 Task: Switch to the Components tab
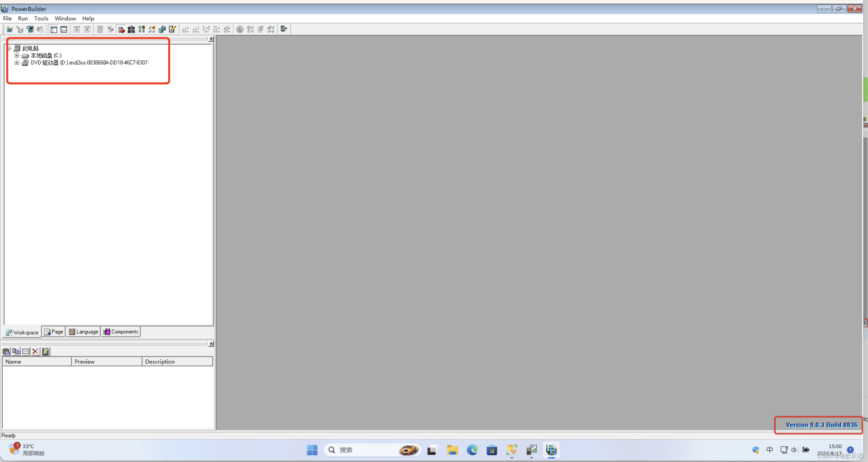pos(121,331)
